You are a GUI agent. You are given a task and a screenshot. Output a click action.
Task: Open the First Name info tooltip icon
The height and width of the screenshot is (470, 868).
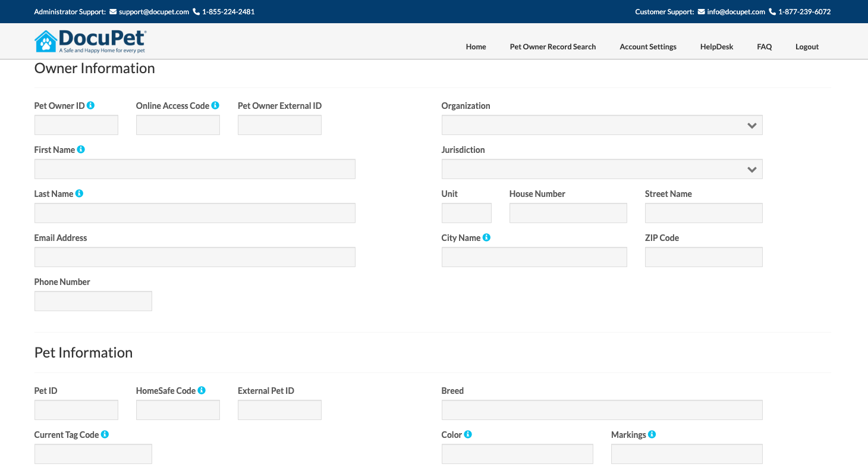(81, 149)
